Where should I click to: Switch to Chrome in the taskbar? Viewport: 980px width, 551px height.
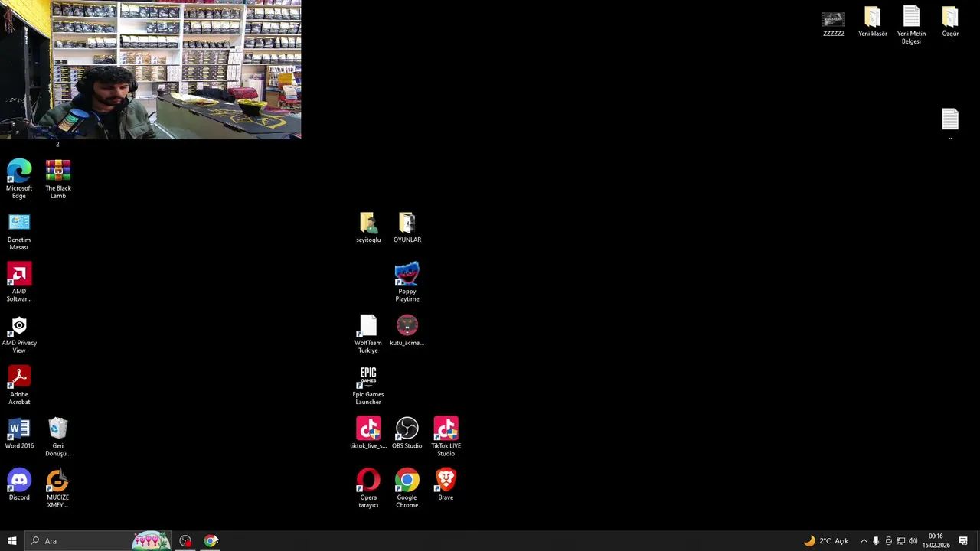[x=210, y=541]
